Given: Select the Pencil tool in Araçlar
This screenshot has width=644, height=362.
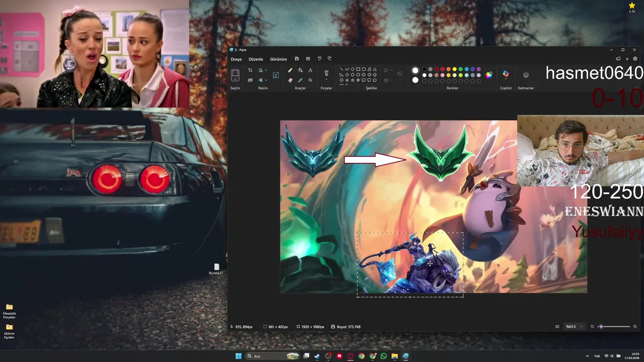Looking at the screenshot, I should click(x=290, y=70).
